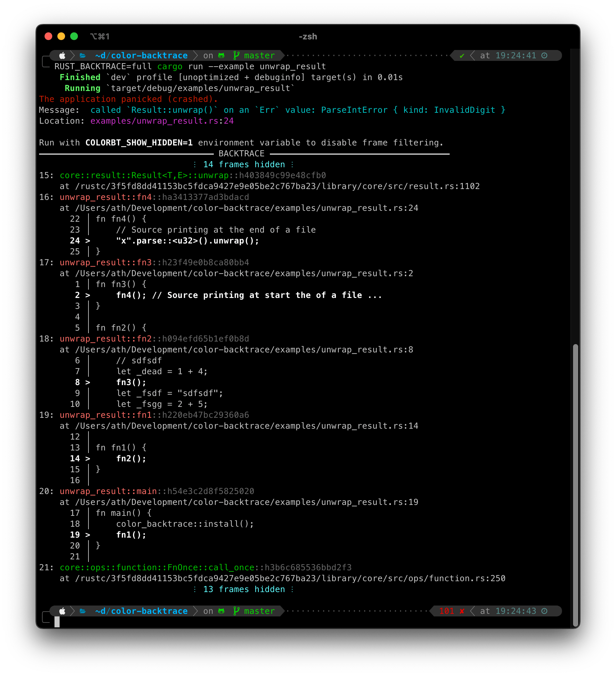
Task: Click the git branch icon beside master in the top prompt
Action: (x=236, y=55)
